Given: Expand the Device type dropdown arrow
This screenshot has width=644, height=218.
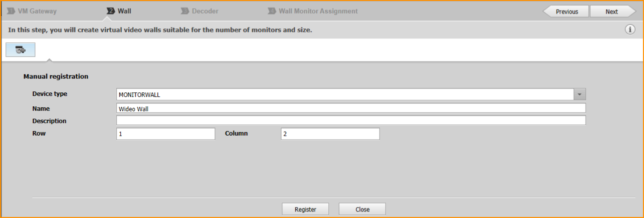Looking at the screenshot, I should [579, 94].
